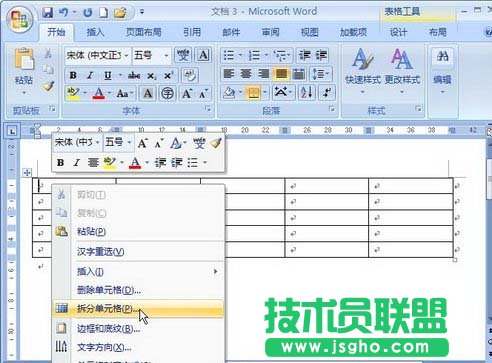Open 快速样式 quick styles gallery
492x363 pixels.
pyautogui.click(x=363, y=71)
